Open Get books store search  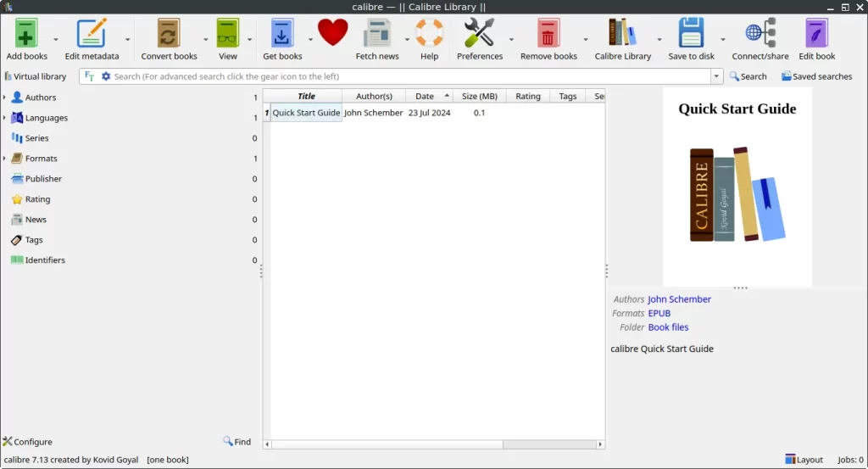(x=282, y=34)
